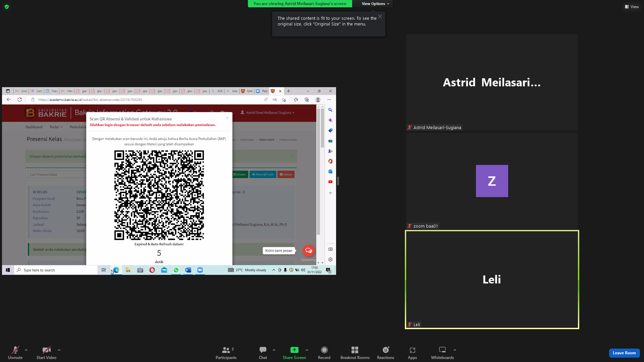The image size is (644, 362).
Task: Open the Participants panel
Action: [226, 353]
